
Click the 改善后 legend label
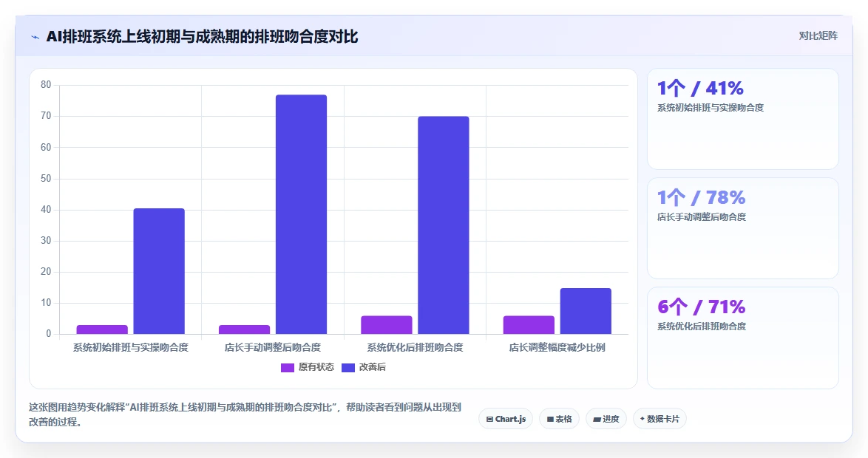(x=373, y=367)
